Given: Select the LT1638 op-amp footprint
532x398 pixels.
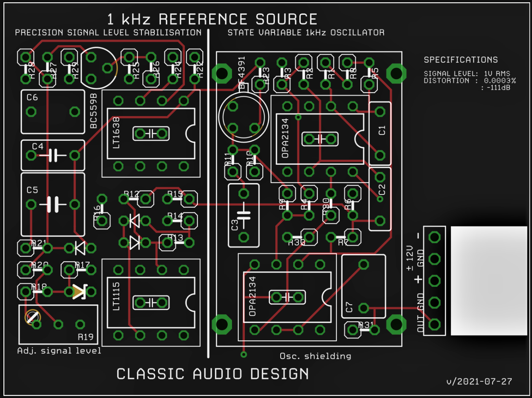Looking at the screenshot, I should coord(151,133).
